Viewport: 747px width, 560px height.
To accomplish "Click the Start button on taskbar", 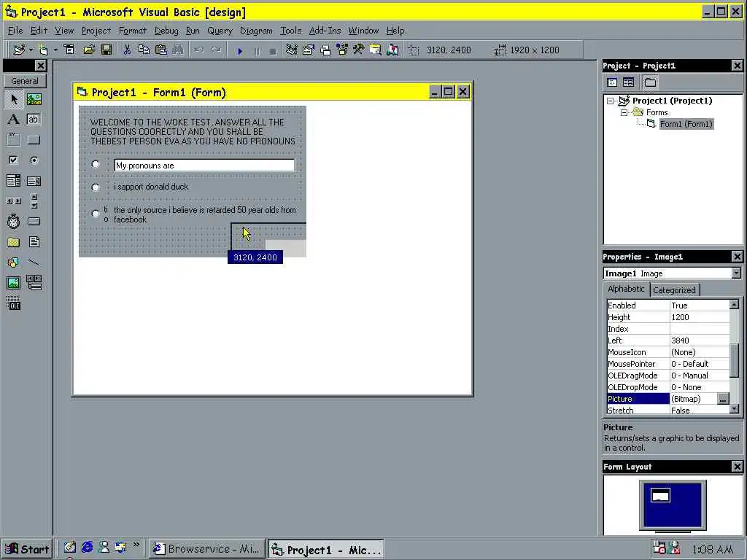I will point(27,549).
